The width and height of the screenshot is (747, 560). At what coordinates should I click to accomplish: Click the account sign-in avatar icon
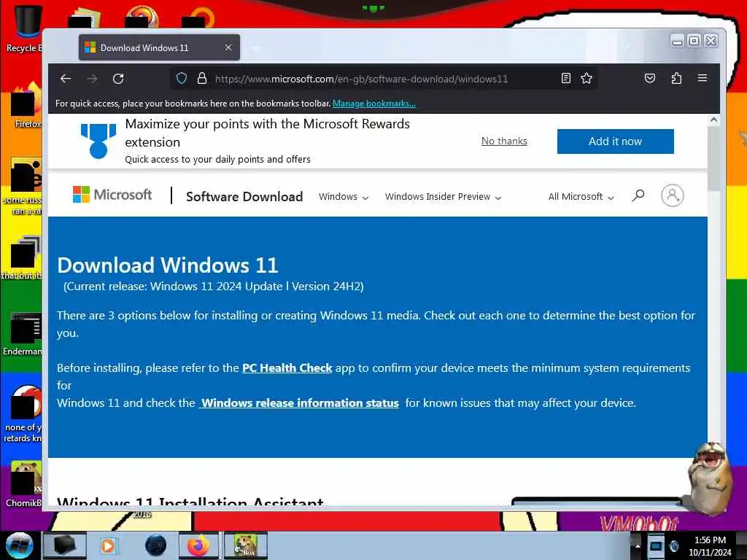point(672,195)
